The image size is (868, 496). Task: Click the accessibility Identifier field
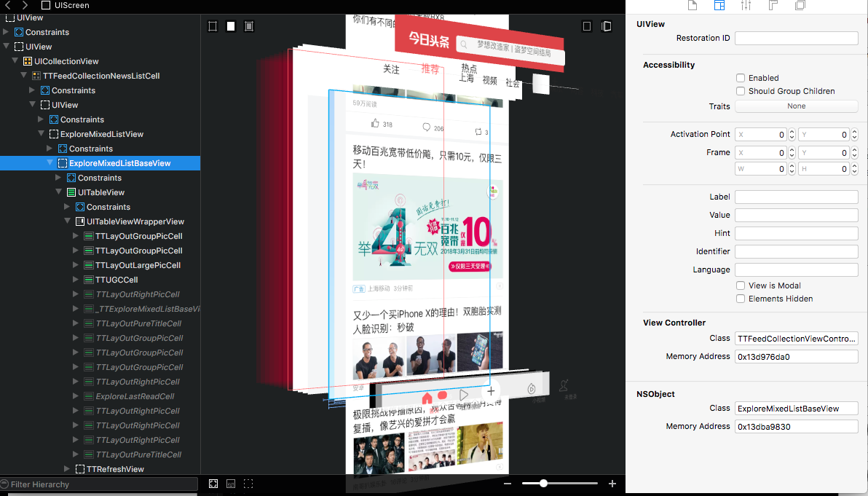pos(796,251)
